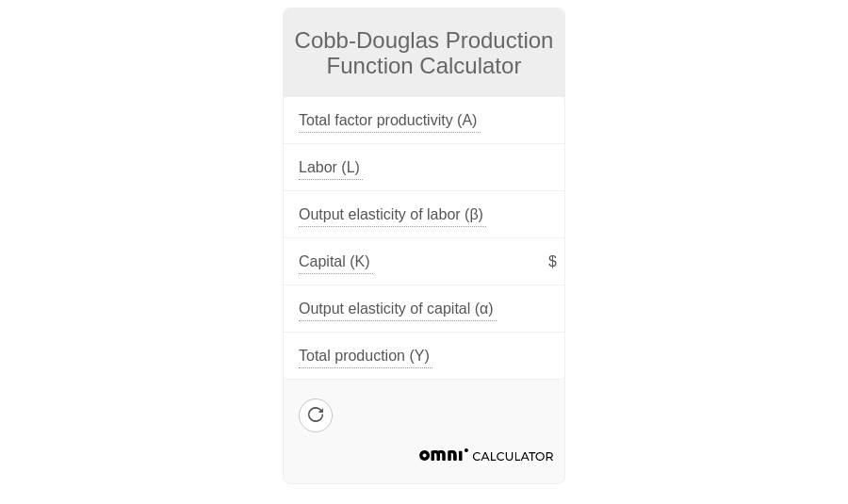The image size is (848, 504).
Task: Focus the Total production (Y) input field
Action: (495, 356)
